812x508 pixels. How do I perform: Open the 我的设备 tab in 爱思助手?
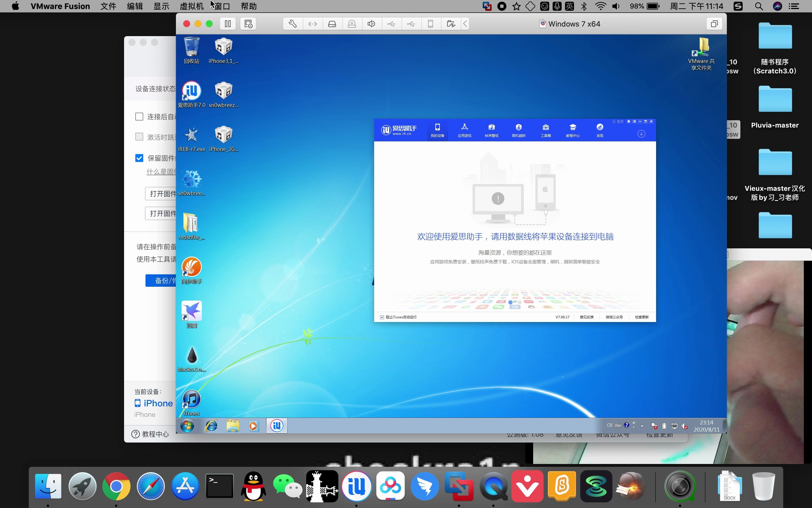point(437,130)
